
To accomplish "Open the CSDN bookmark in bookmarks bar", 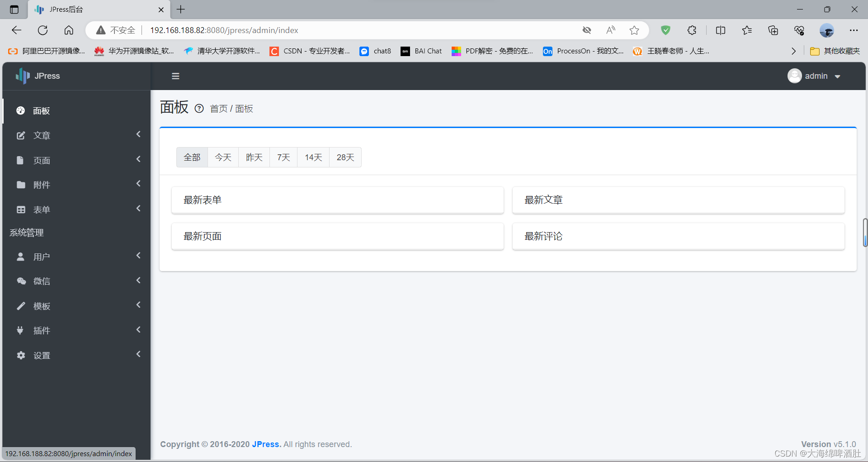I will [x=310, y=51].
